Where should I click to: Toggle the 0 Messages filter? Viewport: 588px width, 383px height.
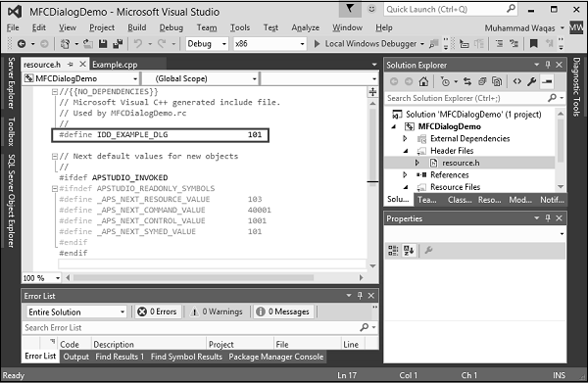pyautogui.click(x=283, y=311)
